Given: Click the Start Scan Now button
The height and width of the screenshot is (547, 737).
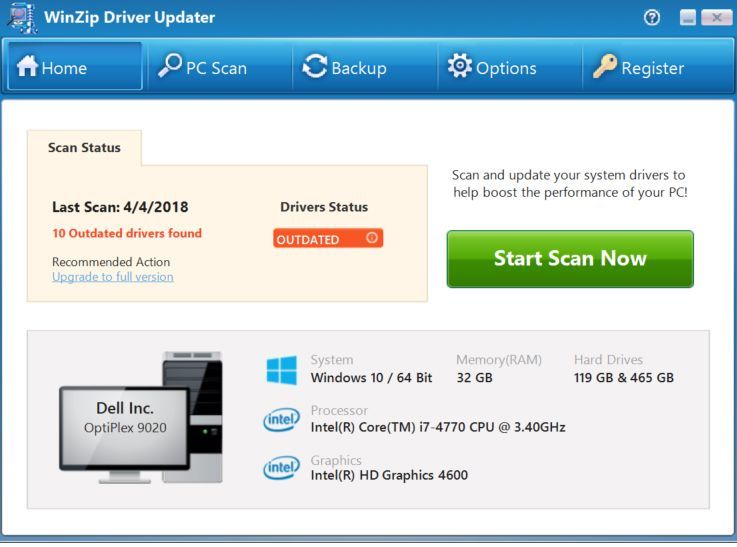Looking at the screenshot, I should point(570,259).
